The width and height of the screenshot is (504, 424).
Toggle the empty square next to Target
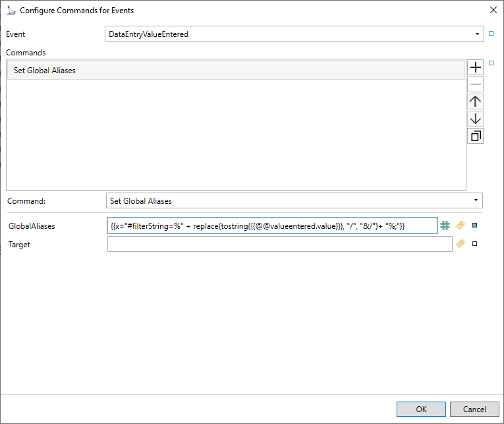(474, 244)
